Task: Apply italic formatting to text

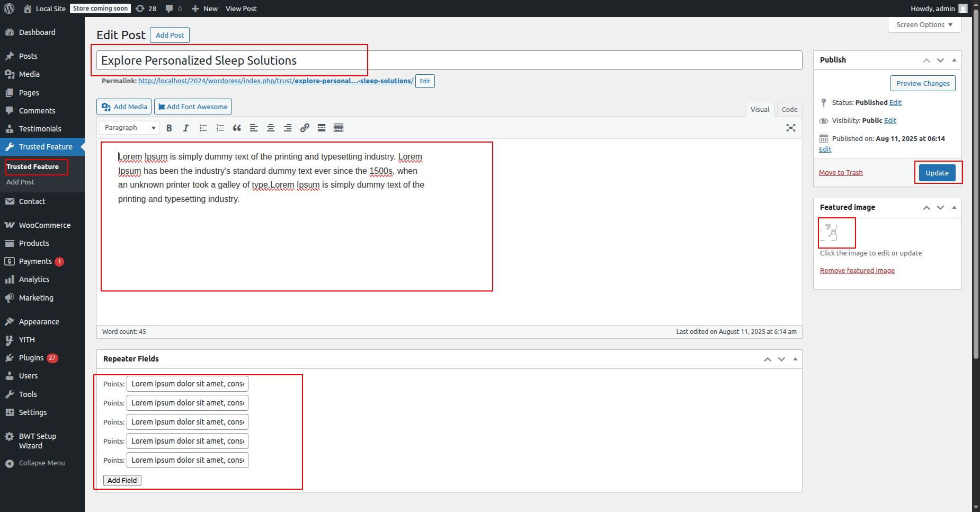Action: [x=186, y=128]
